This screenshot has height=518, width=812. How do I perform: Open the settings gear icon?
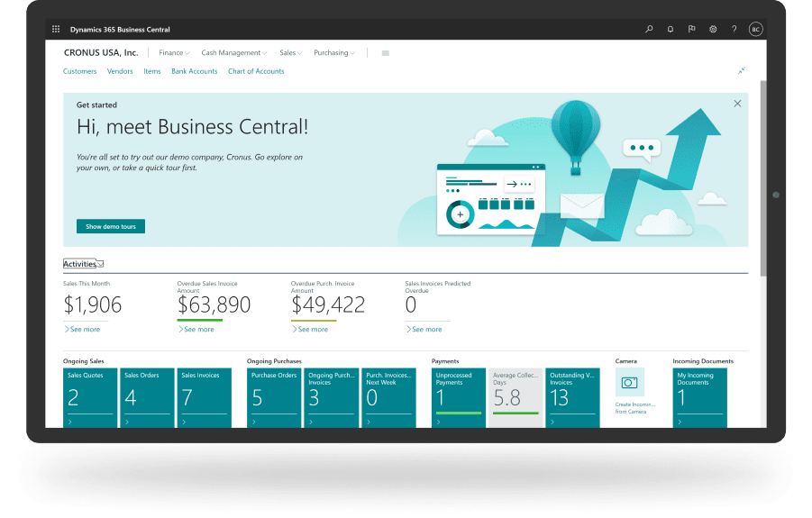713,30
